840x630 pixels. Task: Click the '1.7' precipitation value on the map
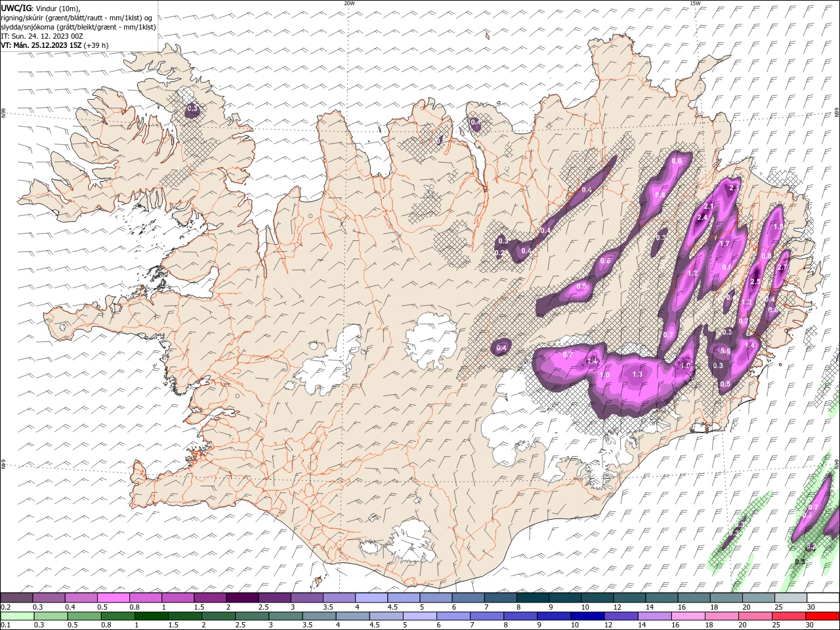pos(724,243)
